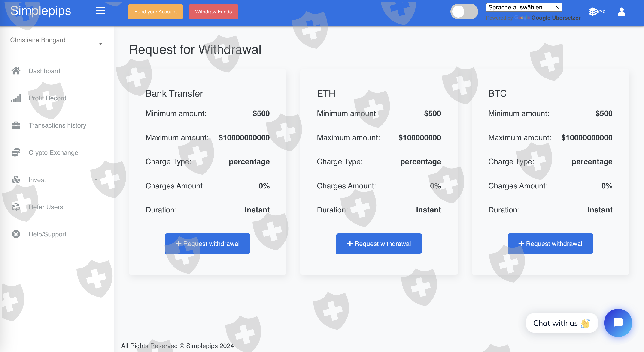Screen dimensions: 644x352
Task: Click the Dashboard home icon
Action: (16, 71)
